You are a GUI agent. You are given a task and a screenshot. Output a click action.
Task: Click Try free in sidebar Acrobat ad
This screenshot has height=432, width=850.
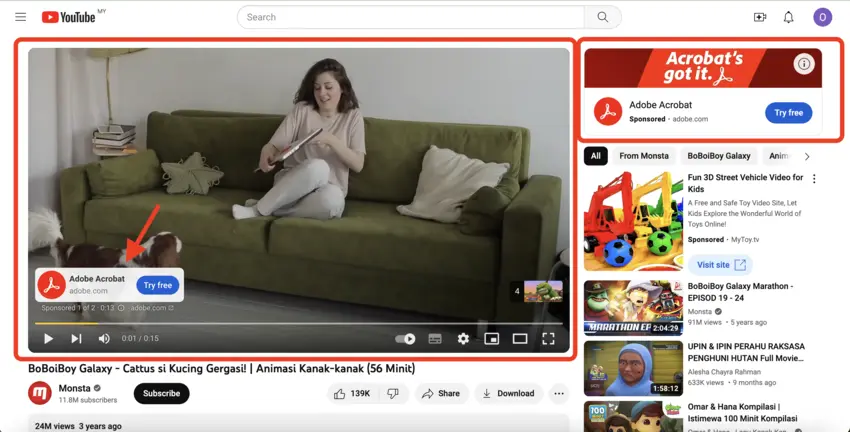point(788,113)
